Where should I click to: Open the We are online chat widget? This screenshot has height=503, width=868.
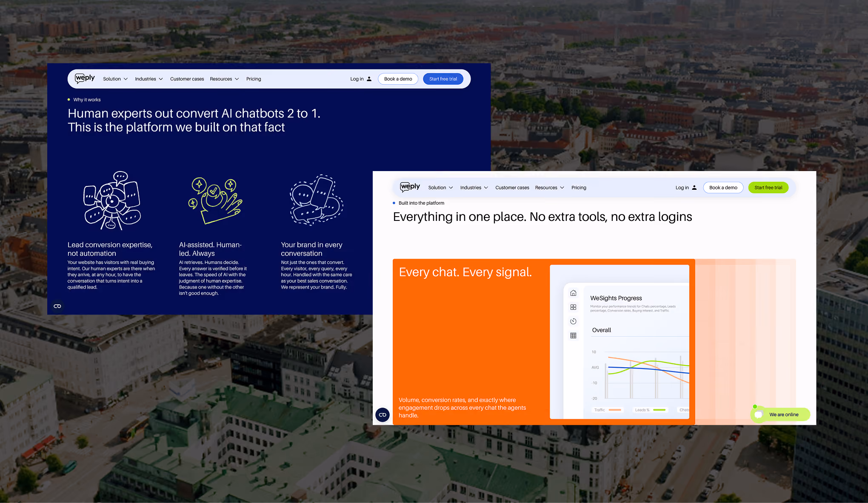pos(780,414)
